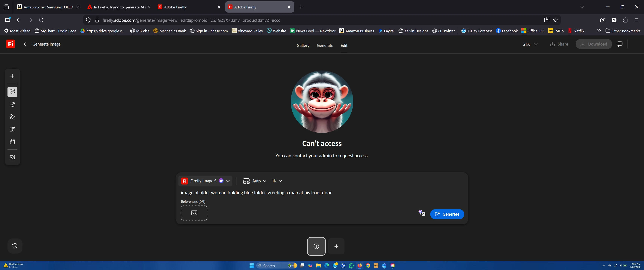Expand the 21% zoom level dropdown
Image resolution: width=644 pixels, height=270 pixels.
[x=530, y=44]
